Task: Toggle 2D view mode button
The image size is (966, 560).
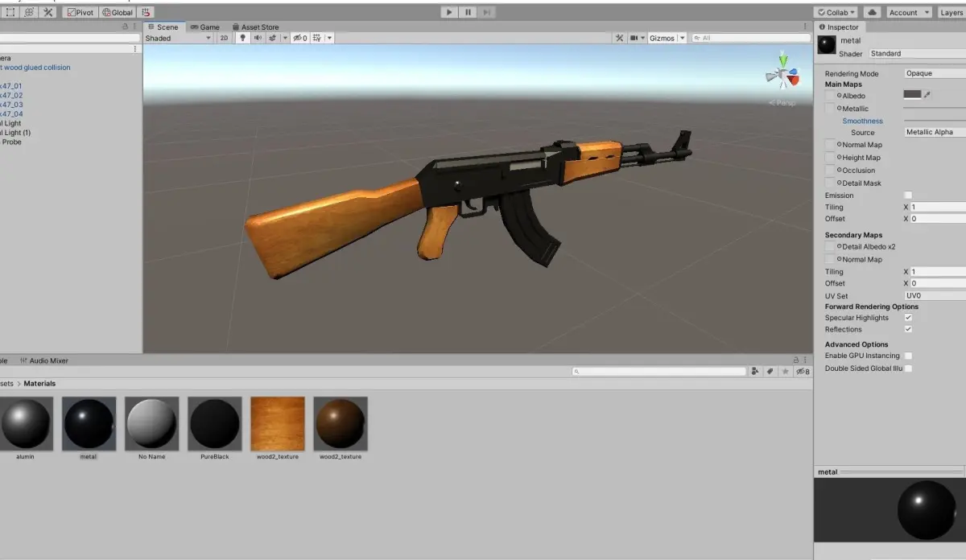Action: 225,38
